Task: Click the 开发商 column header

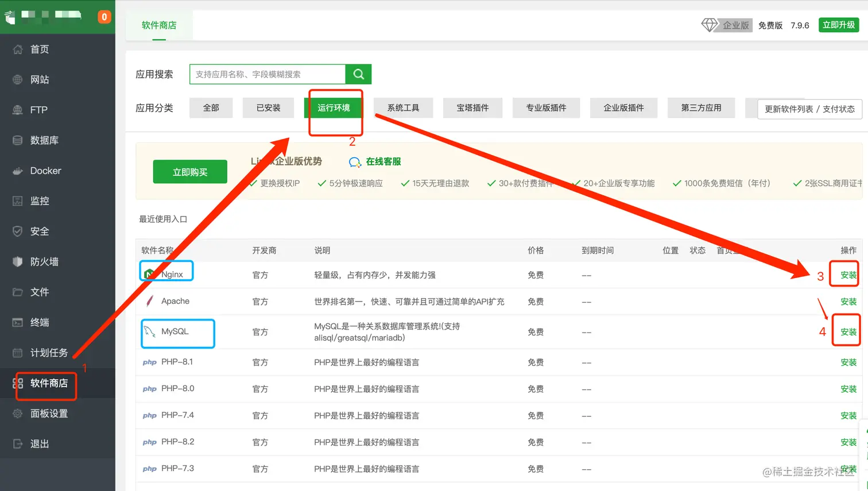Action: click(264, 250)
